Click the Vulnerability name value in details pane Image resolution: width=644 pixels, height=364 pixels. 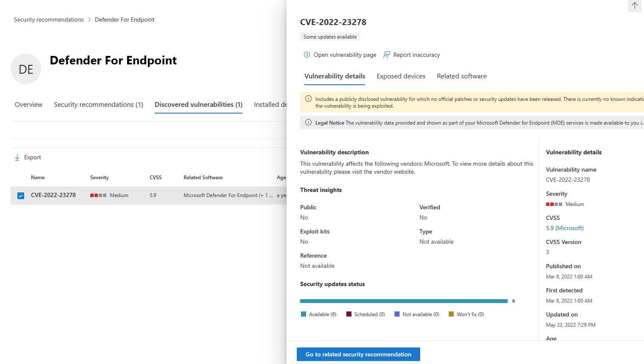click(x=568, y=180)
